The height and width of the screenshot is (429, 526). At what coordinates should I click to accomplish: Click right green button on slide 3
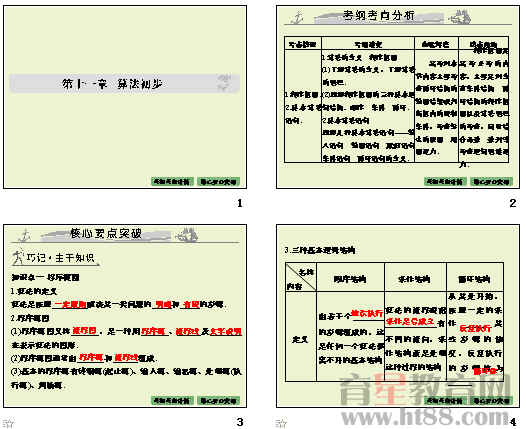tap(218, 400)
